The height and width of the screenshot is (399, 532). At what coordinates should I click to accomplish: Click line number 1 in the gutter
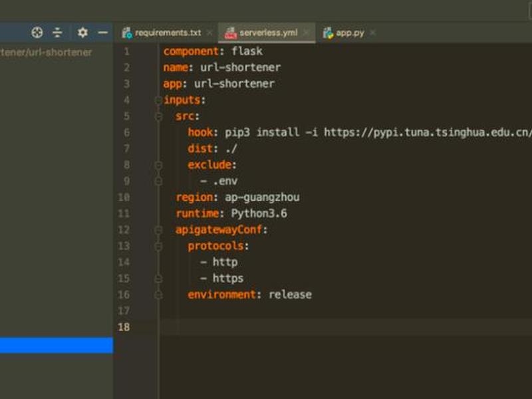(127, 52)
